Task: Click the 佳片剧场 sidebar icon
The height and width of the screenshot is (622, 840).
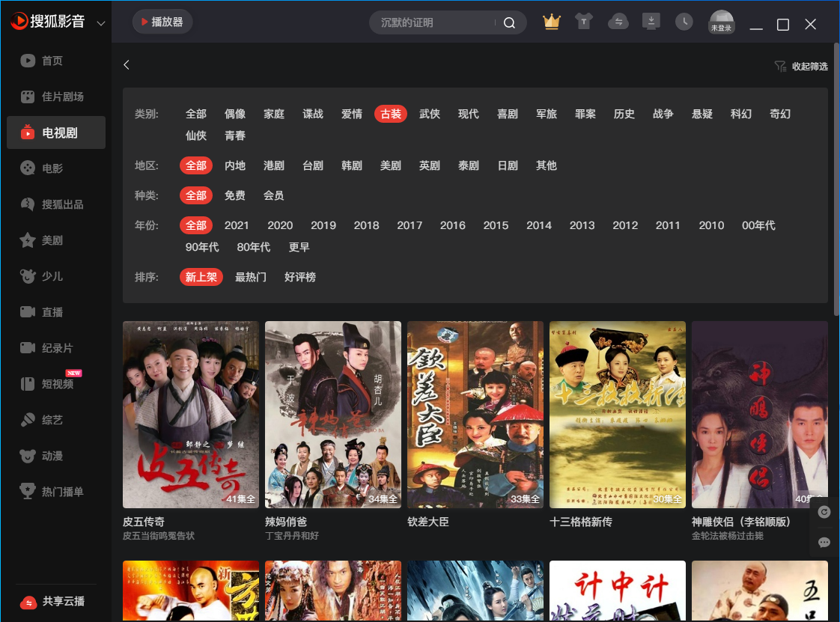Action: [27, 97]
